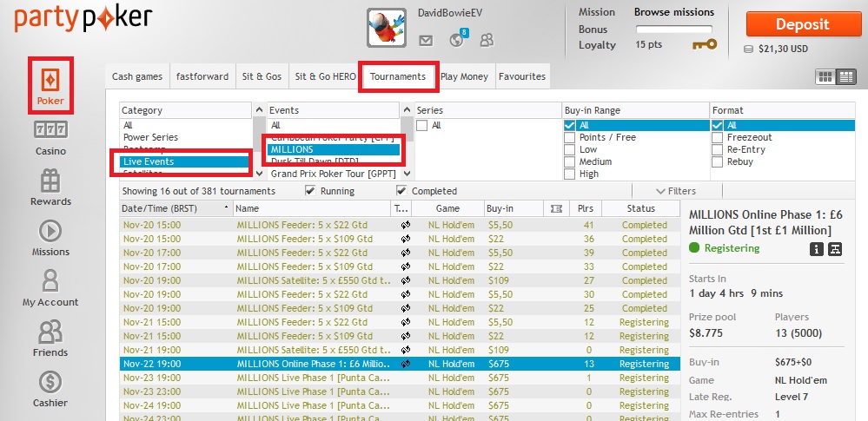Open the Sit & Gos tab
The image size is (868, 421).
point(262,76)
